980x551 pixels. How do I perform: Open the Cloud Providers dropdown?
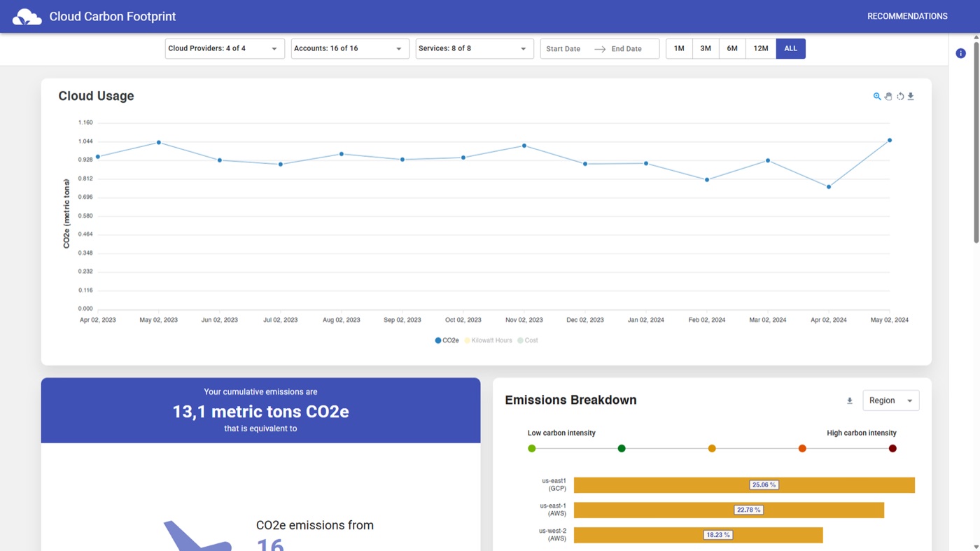(x=225, y=48)
